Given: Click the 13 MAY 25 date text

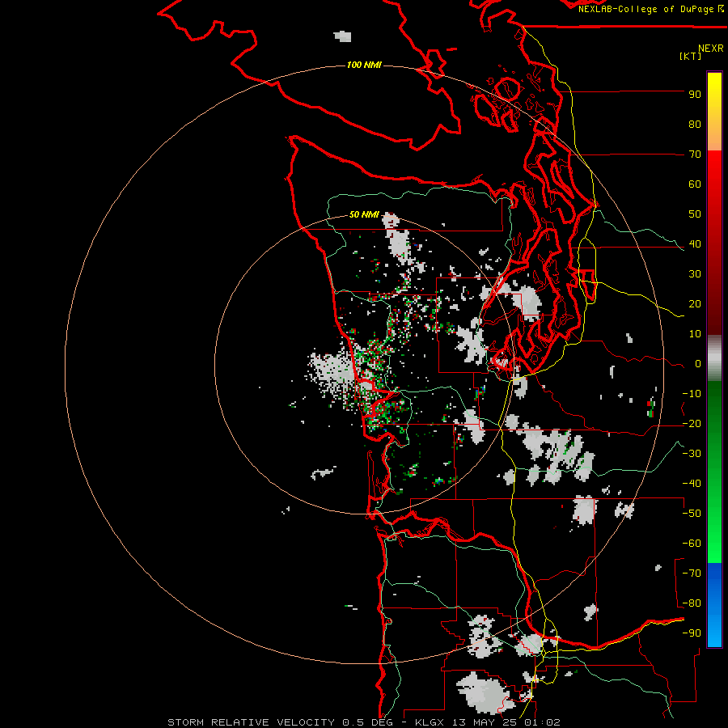Looking at the screenshot, I should coord(485,722).
